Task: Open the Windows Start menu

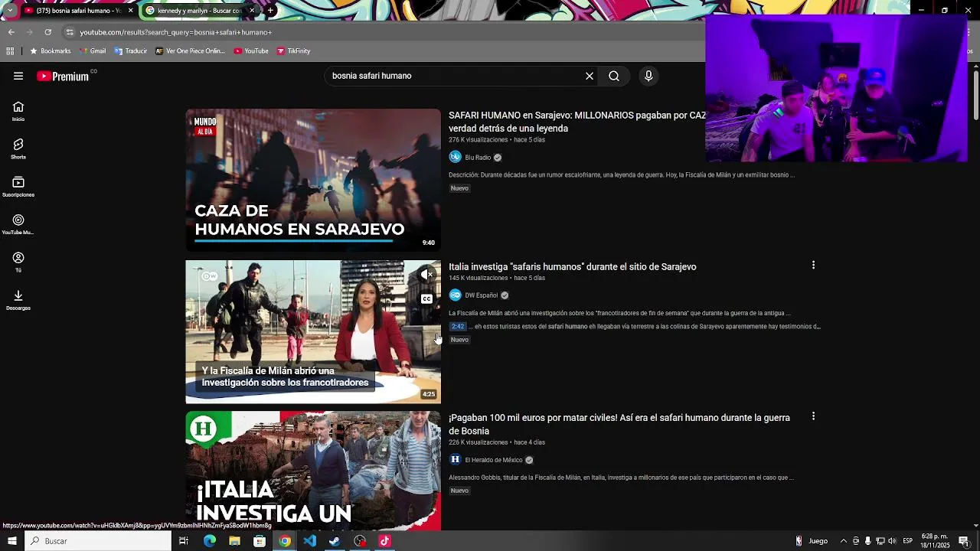Action: (12, 541)
